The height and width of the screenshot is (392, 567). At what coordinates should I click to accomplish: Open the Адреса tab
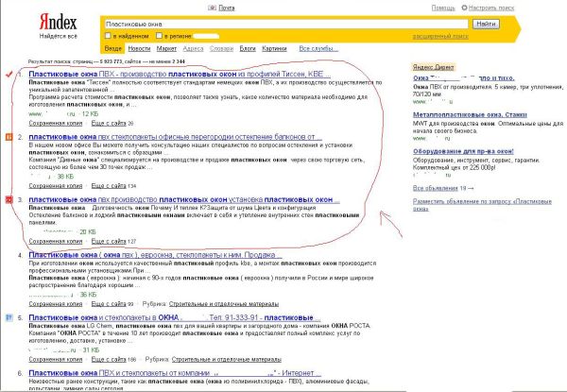(193, 48)
